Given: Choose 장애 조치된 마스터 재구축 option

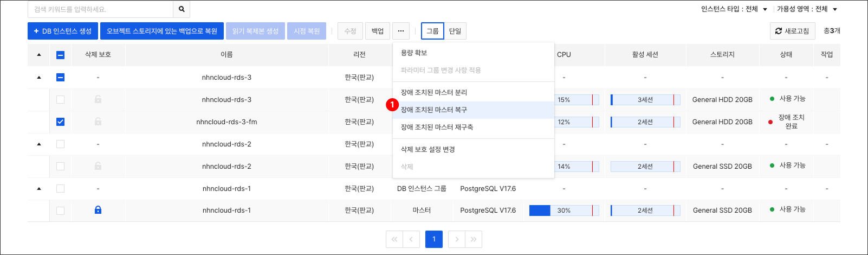Looking at the screenshot, I should coord(473,127).
